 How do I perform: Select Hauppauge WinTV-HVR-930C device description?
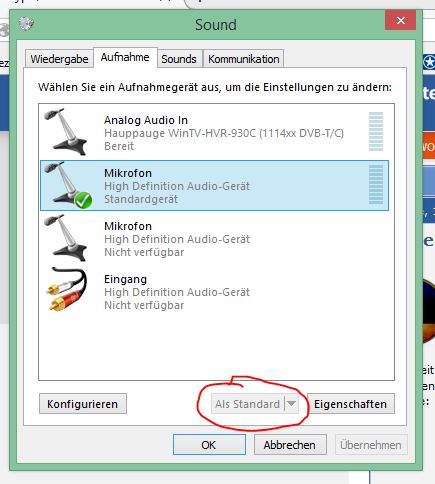coord(224,133)
